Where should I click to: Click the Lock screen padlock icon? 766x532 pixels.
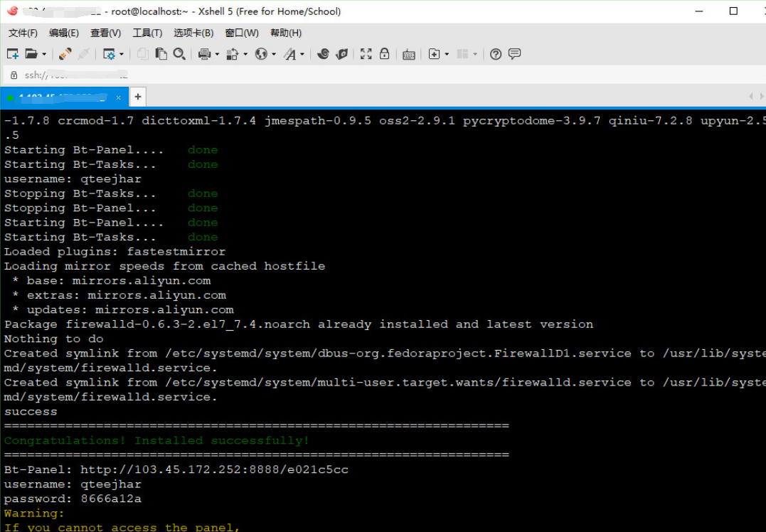pos(385,54)
